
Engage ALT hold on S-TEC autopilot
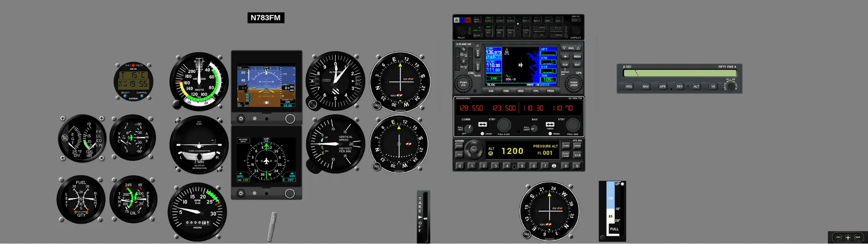696,86
